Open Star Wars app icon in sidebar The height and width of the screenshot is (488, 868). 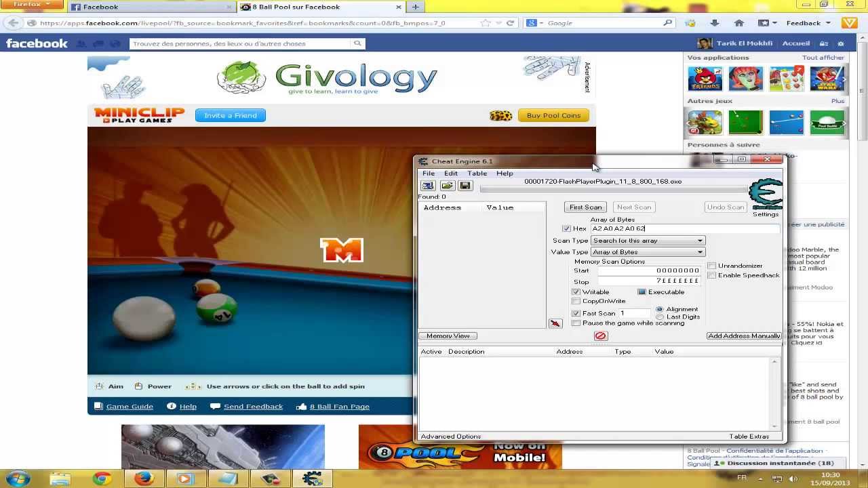click(827, 79)
